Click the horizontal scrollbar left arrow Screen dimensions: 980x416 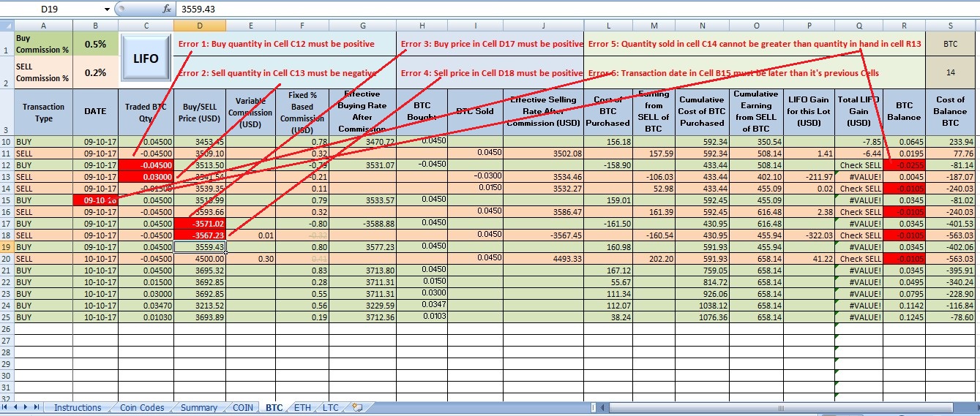click(601, 408)
